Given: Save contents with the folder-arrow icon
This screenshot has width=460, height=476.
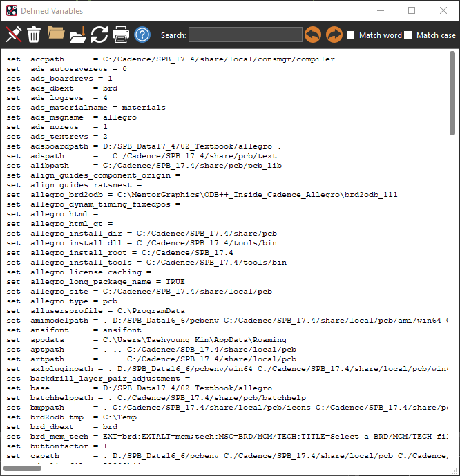Looking at the screenshot, I should [77, 35].
